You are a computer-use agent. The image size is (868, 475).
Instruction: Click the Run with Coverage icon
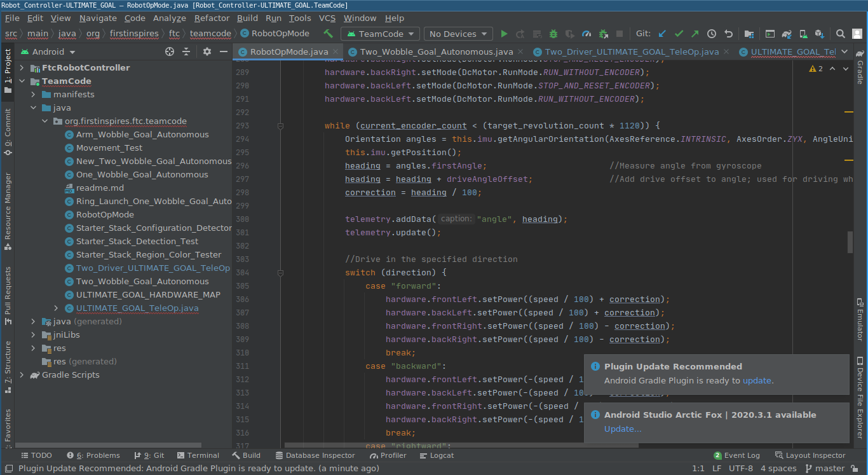pos(570,34)
